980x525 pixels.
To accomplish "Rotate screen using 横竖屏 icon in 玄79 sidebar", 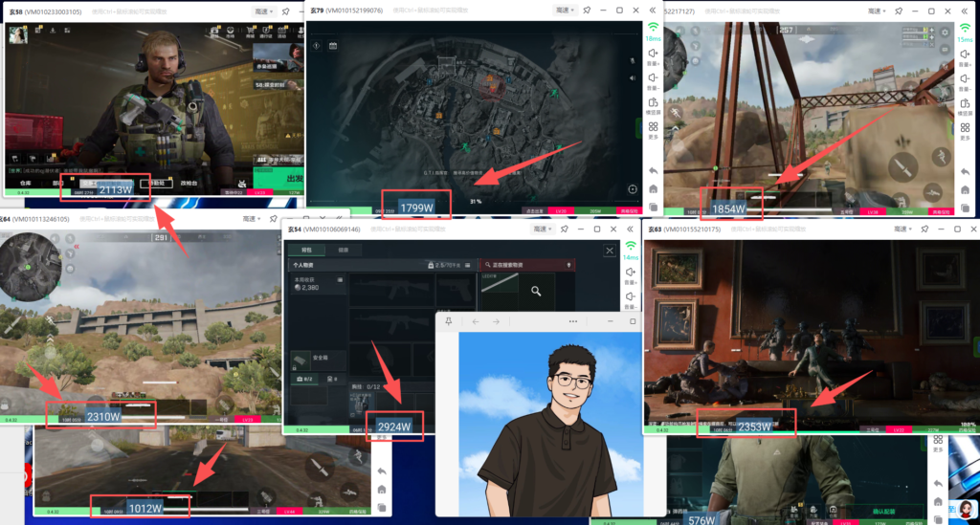I will [x=653, y=103].
